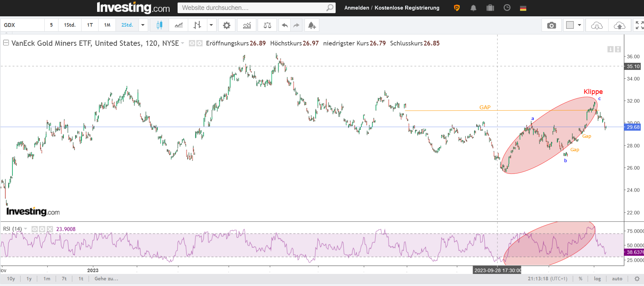The height and width of the screenshot is (286, 644).
Task: Toggle visibility of RSI indicator
Action: [35, 229]
